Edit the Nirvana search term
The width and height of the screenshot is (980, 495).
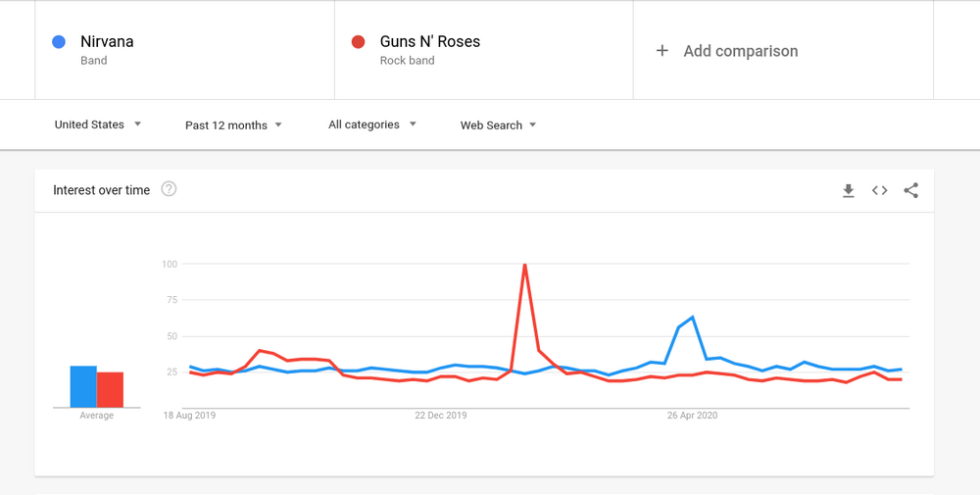[x=107, y=42]
